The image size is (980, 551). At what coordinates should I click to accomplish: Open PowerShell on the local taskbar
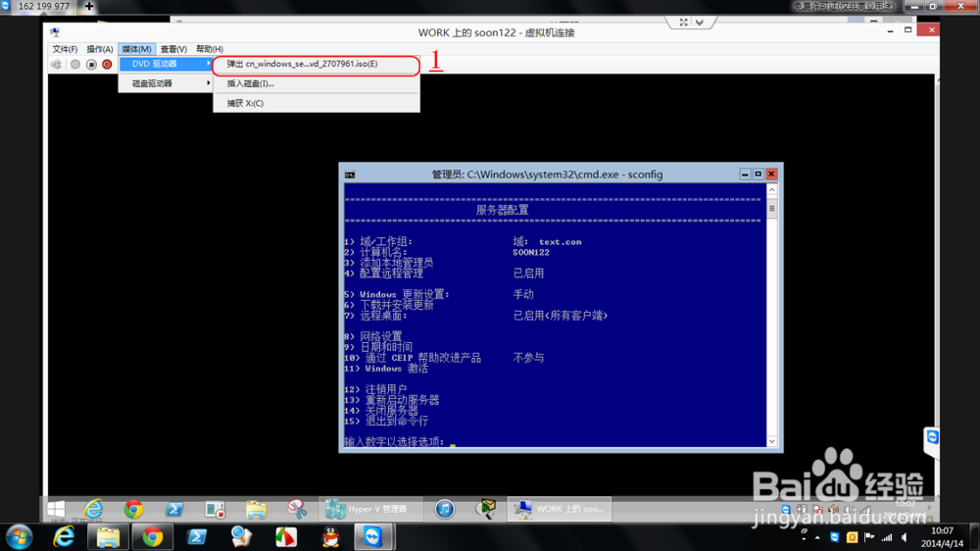pos(197,537)
